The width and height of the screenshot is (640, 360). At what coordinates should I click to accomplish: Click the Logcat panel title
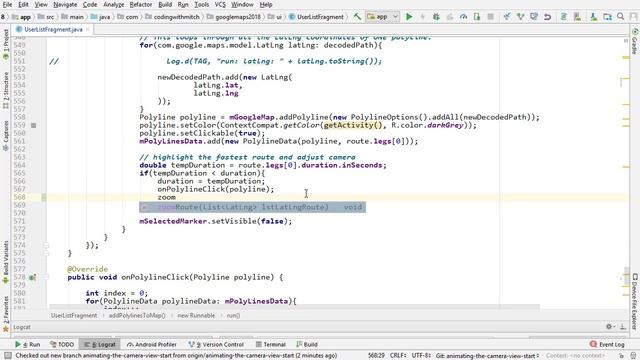tap(22, 327)
